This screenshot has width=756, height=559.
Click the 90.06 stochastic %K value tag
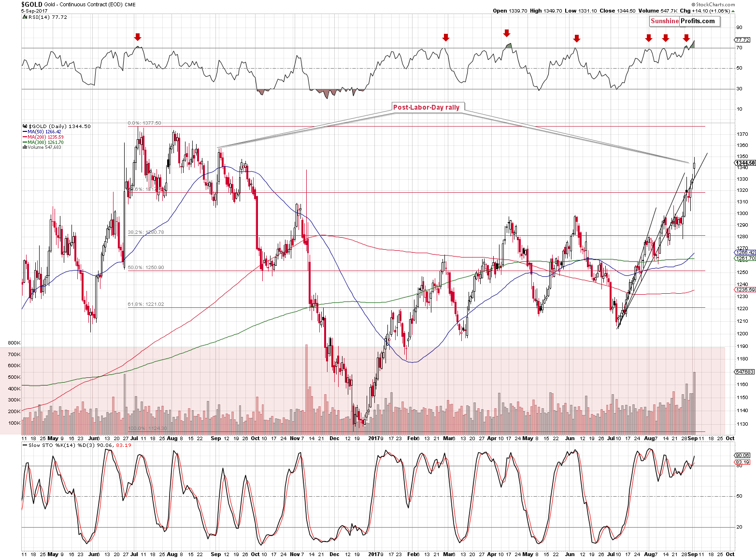tap(742, 456)
